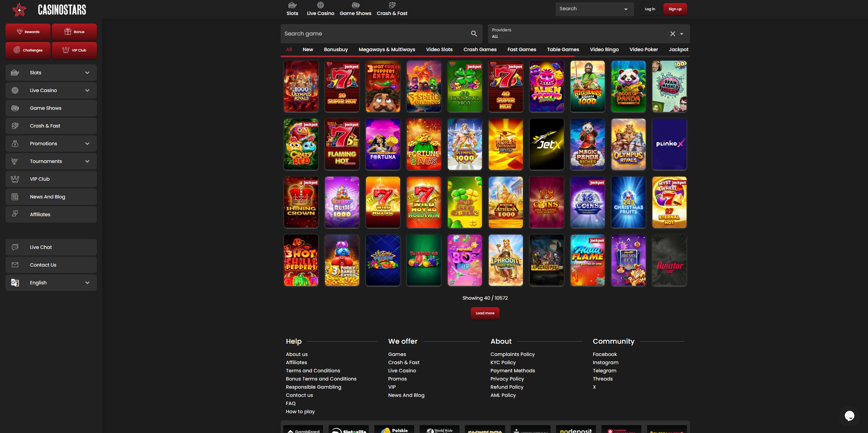Click the VIP Club crown sidebar icon
The height and width of the screenshot is (433, 868).
(15, 179)
